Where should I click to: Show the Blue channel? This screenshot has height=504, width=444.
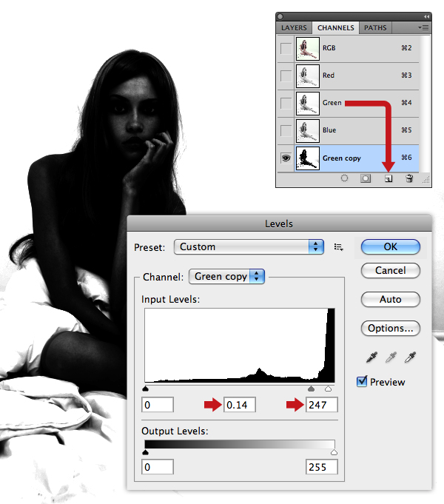click(x=286, y=130)
